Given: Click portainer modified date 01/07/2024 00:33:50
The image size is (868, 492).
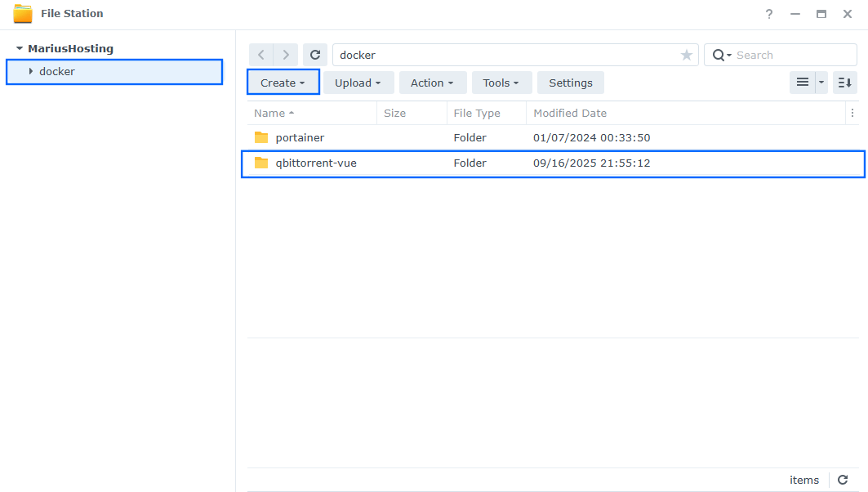Looking at the screenshot, I should click(x=592, y=137).
